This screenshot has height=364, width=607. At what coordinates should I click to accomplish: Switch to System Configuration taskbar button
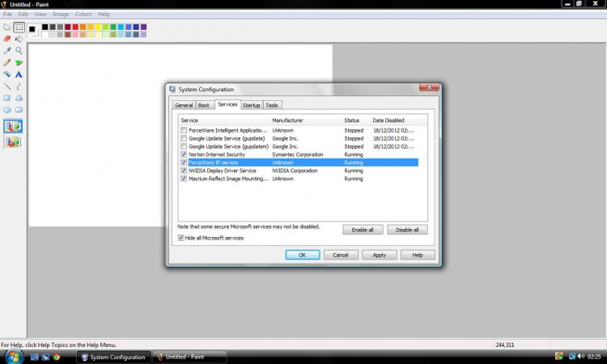[113, 357]
